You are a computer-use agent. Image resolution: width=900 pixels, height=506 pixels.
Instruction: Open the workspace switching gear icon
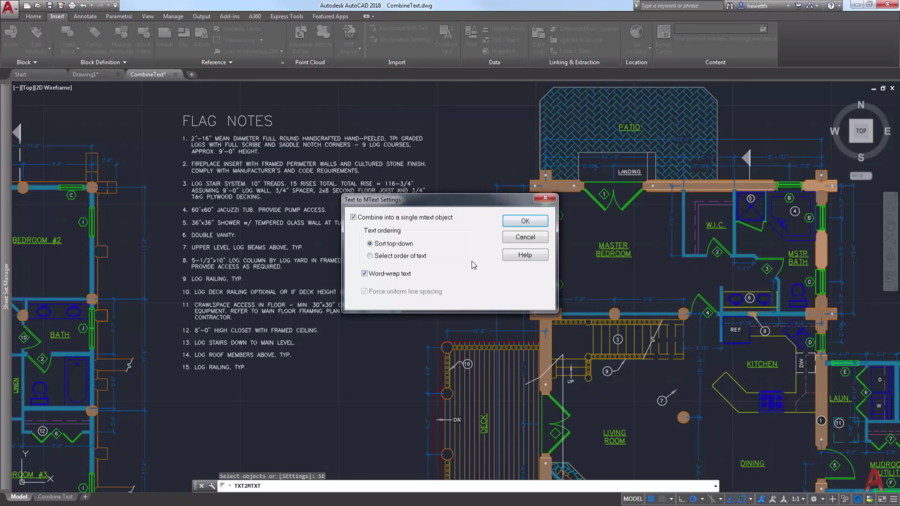(x=815, y=498)
